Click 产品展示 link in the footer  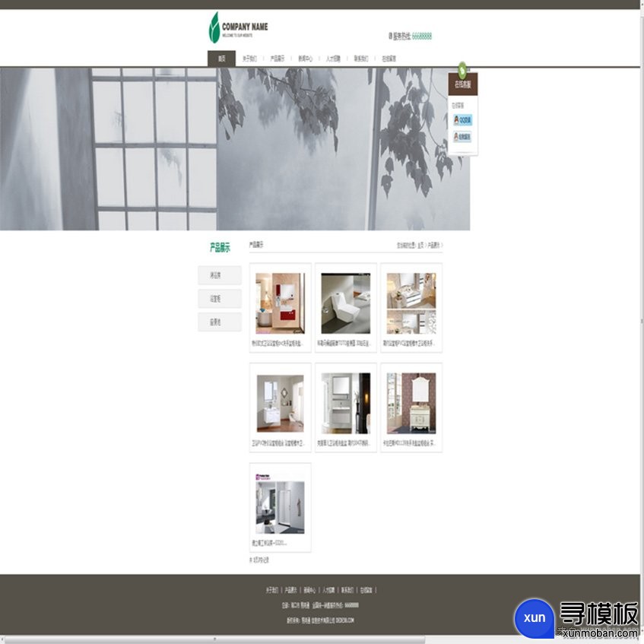click(x=290, y=590)
